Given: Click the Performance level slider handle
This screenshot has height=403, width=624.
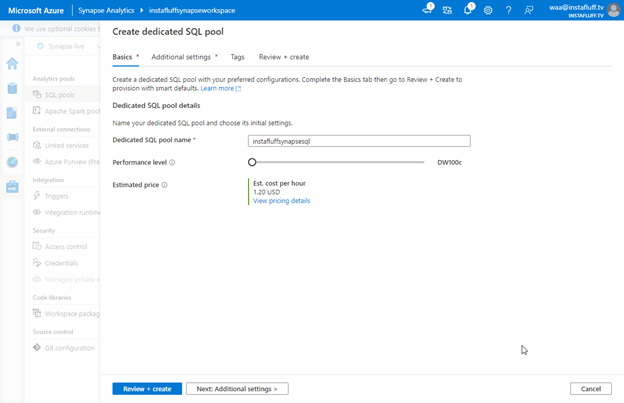Looking at the screenshot, I should 252,162.
